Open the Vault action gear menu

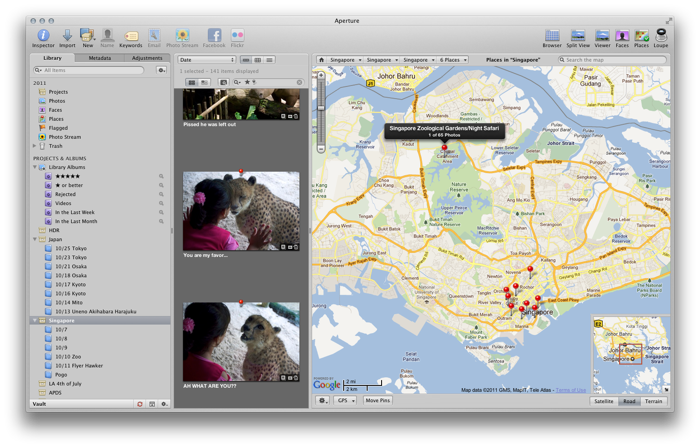coord(164,404)
